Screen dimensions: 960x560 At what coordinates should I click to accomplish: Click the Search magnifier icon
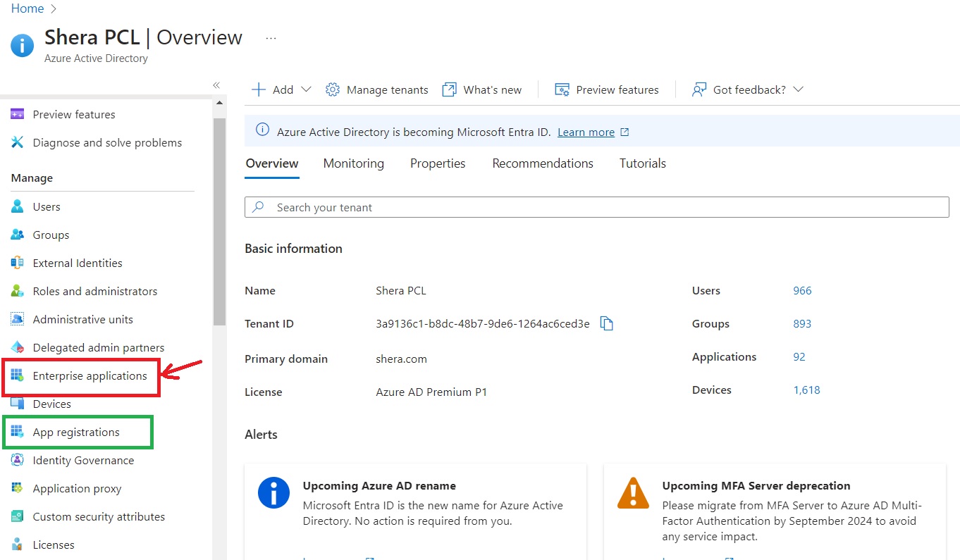pyautogui.click(x=259, y=207)
